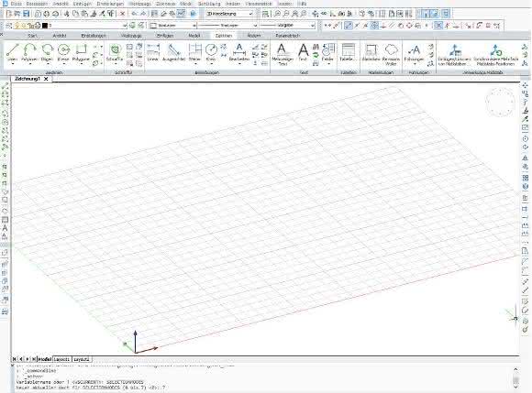The image size is (532, 393).
Task: Open the Bearbeiten menu
Action: 37,4
